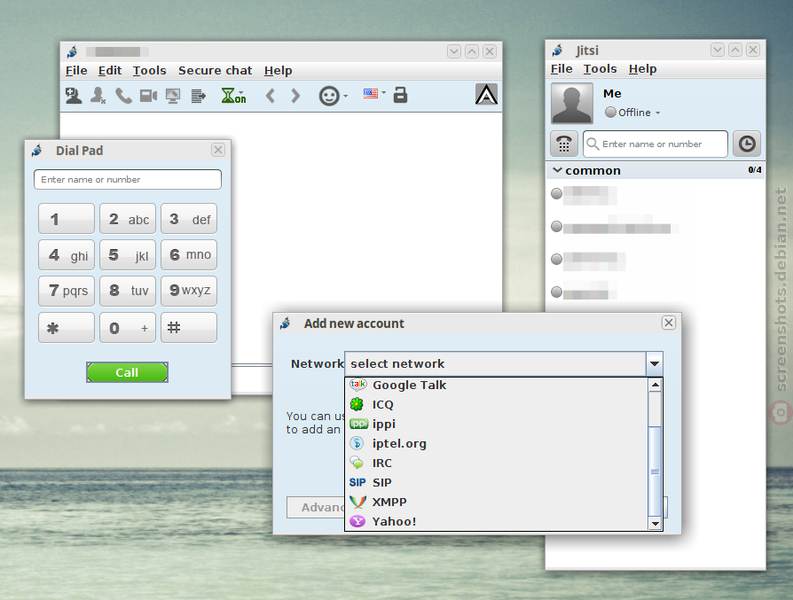This screenshot has width=793, height=600.
Task: Open the smiley emoticon picker
Action: click(x=329, y=96)
